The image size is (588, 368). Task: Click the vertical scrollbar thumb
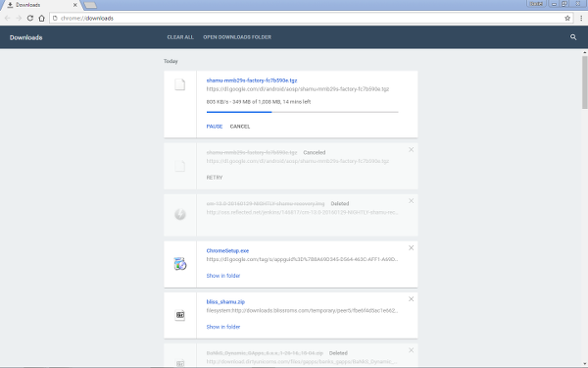pyautogui.click(x=585, y=82)
